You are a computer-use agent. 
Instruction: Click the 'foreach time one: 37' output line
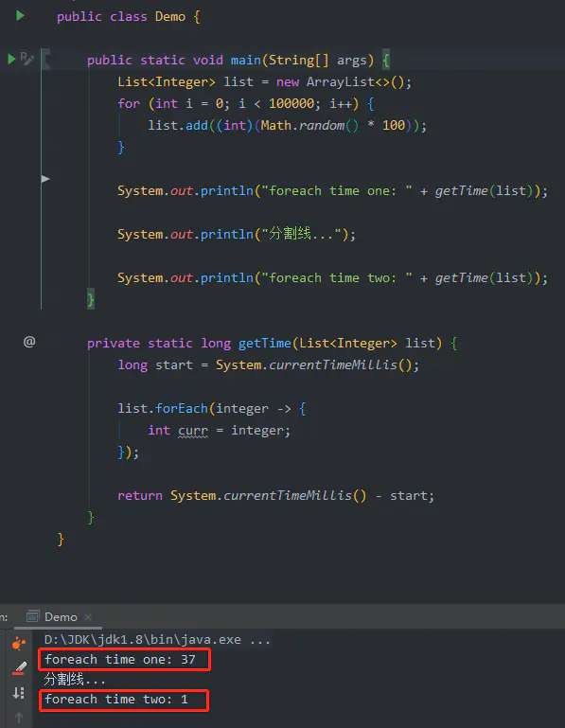click(120, 659)
